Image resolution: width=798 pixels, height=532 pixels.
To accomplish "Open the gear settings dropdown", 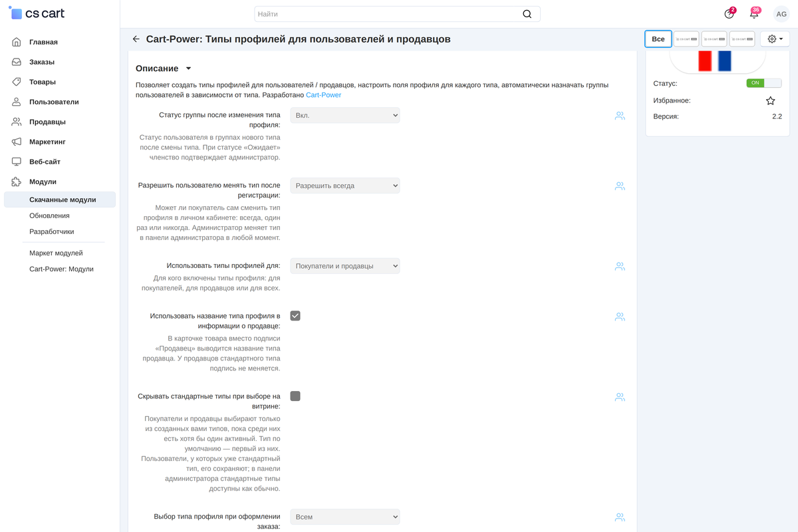I will pyautogui.click(x=775, y=39).
